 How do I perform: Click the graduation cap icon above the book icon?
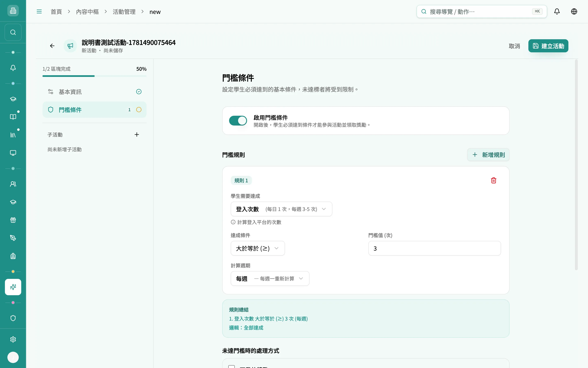(13, 99)
